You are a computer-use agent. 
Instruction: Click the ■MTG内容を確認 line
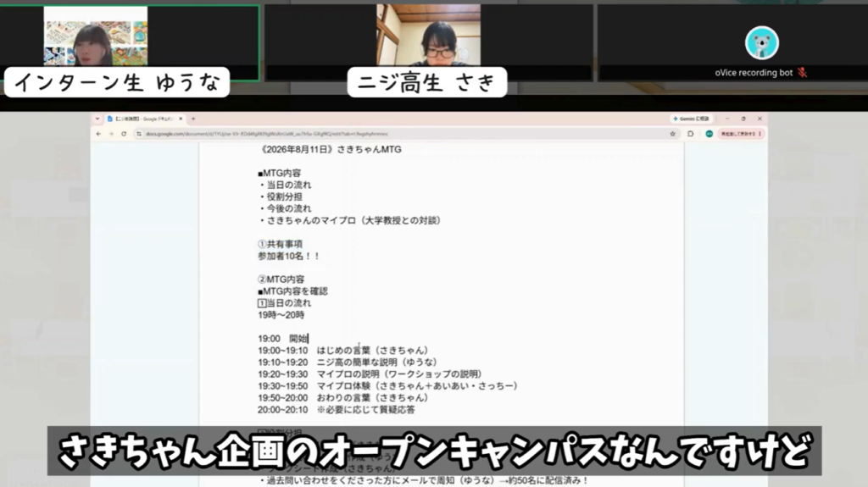coord(292,291)
